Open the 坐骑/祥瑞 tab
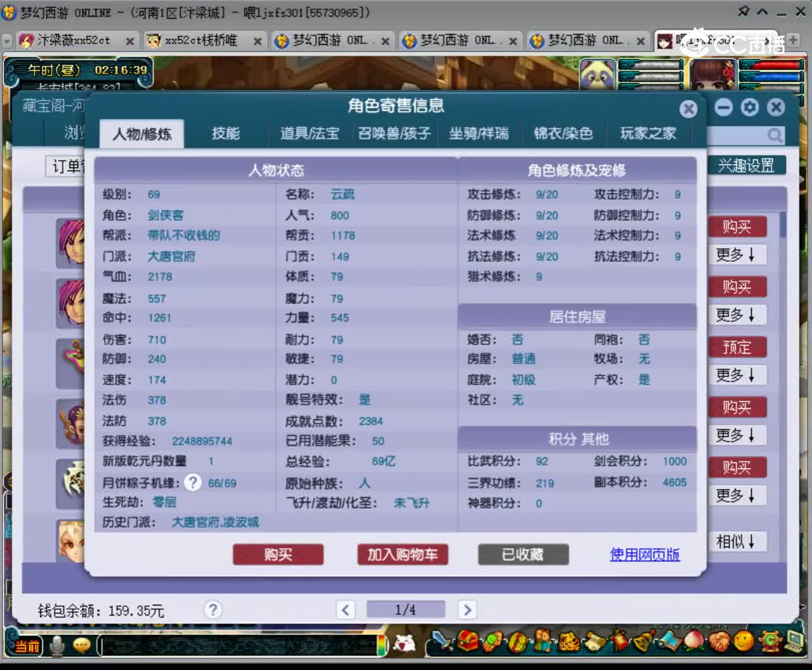 click(x=479, y=133)
